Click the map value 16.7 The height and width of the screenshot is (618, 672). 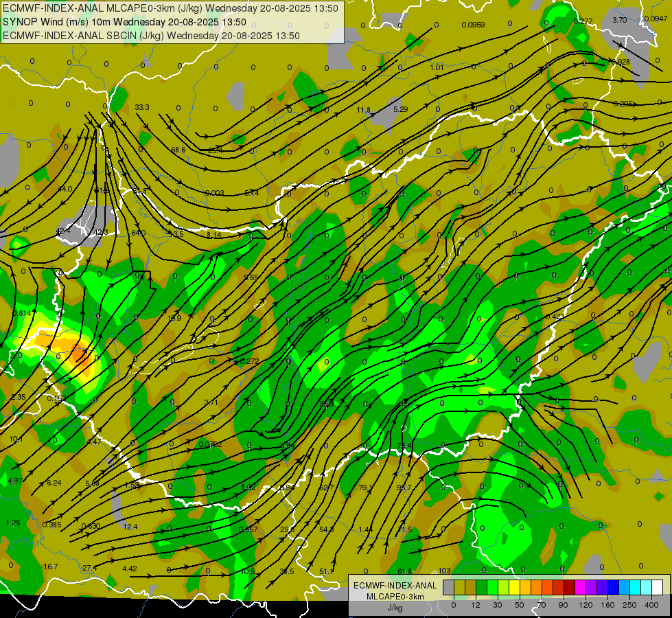pos(51,567)
